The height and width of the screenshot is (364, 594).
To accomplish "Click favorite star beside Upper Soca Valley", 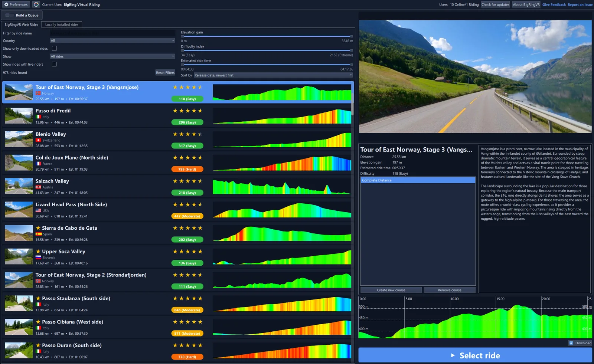I will [x=38, y=251].
